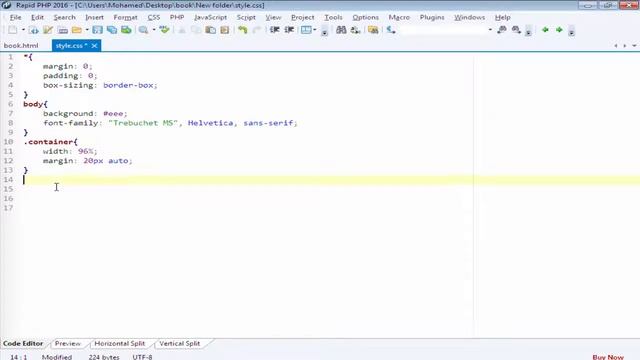Image resolution: width=640 pixels, height=360 pixels.
Task: Expand the Open folder dropdown arrow
Action: (x=87, y=30)
